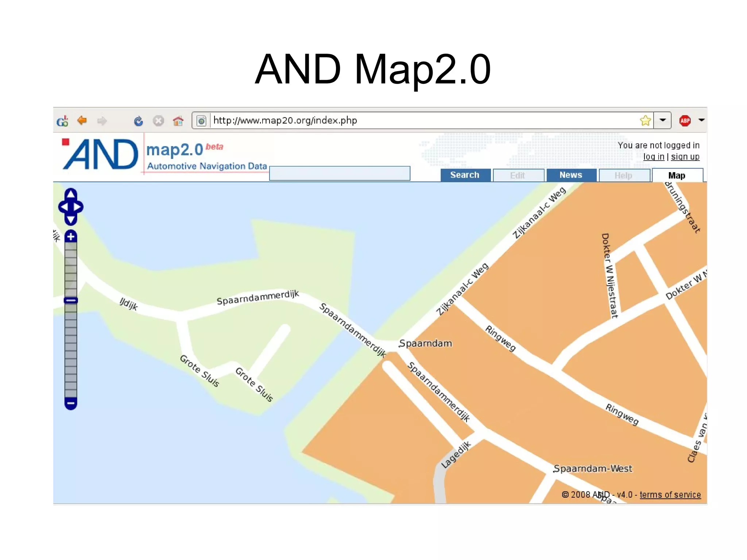
Task: Click the map search input box
Action: click(x=340, y=173)
